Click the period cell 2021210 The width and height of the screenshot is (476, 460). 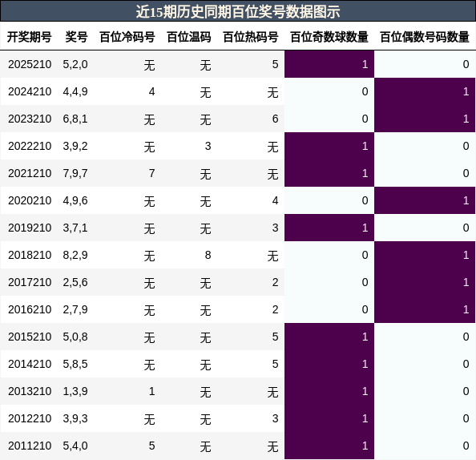click(x=30, y=173)
